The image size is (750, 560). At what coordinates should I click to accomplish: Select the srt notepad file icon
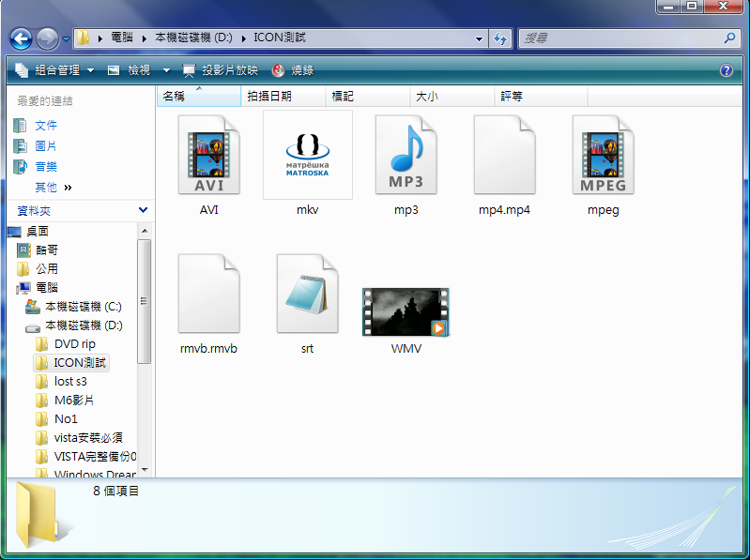[x=307, y=294]
